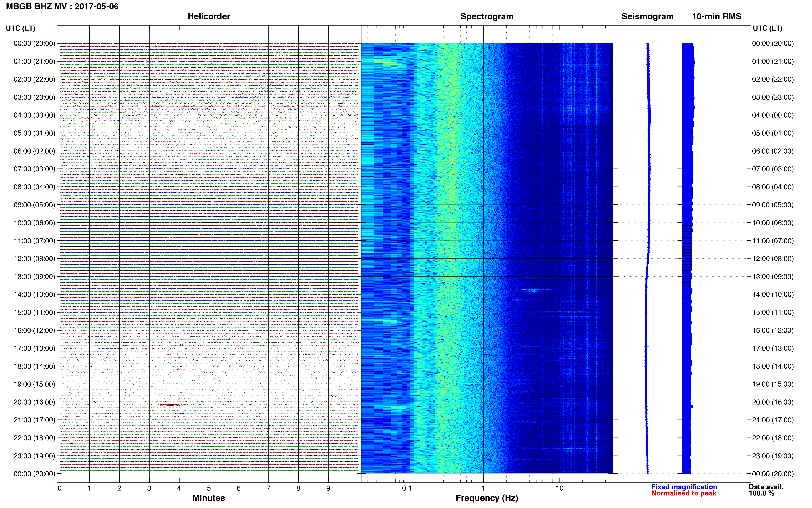
Task: Click the Seismogram panel heading
Action: pos(647,16)
